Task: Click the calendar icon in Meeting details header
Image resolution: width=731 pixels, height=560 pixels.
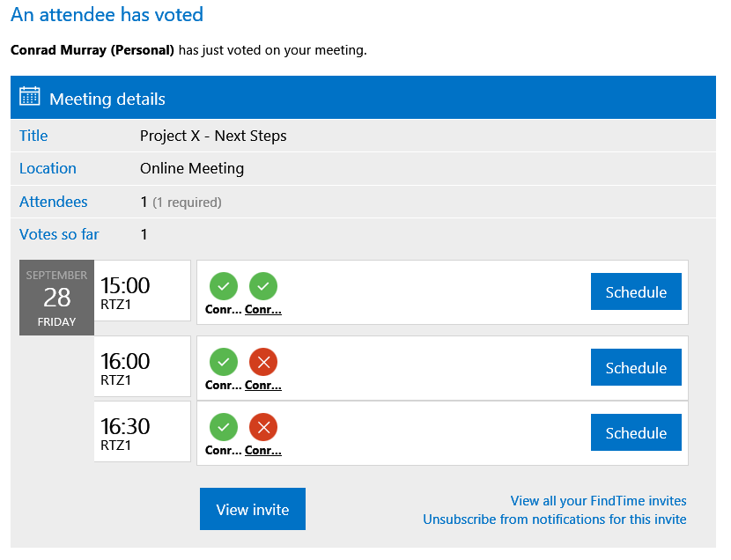Action: tap(29, 97)
